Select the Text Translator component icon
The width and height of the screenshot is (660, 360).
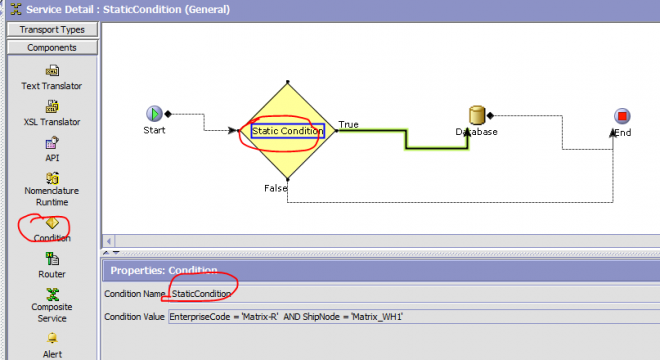(52, 70)
